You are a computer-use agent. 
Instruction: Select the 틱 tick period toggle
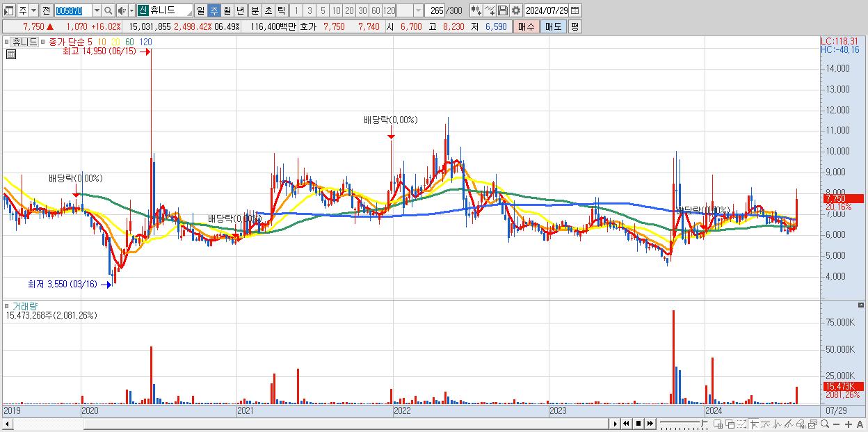(281, 10)
